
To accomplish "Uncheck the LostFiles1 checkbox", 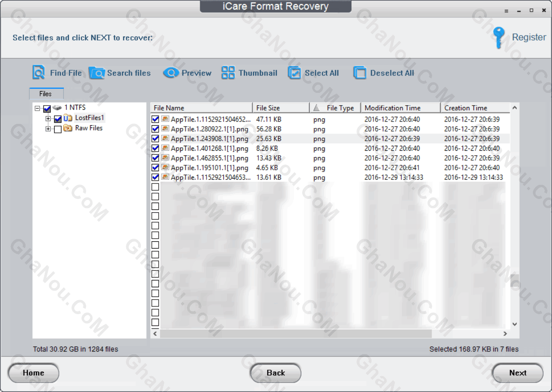I will click(58, 119).
